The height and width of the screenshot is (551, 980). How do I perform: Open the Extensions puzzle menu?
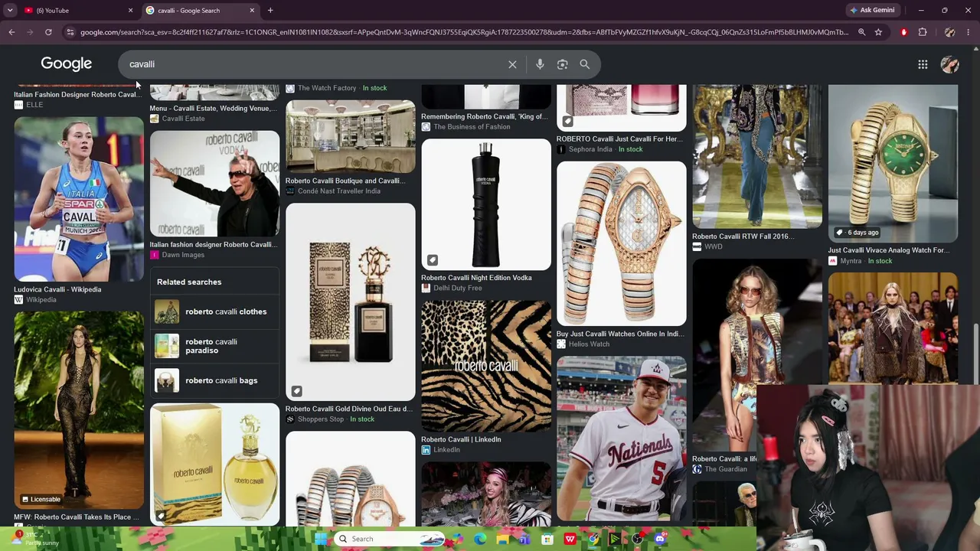[x=923, y=32]
